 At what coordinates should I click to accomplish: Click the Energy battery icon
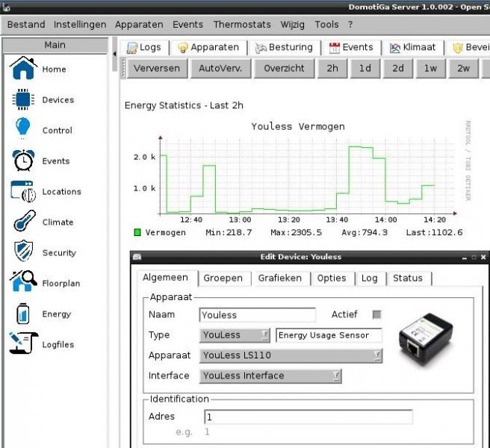tap(24, 314)
